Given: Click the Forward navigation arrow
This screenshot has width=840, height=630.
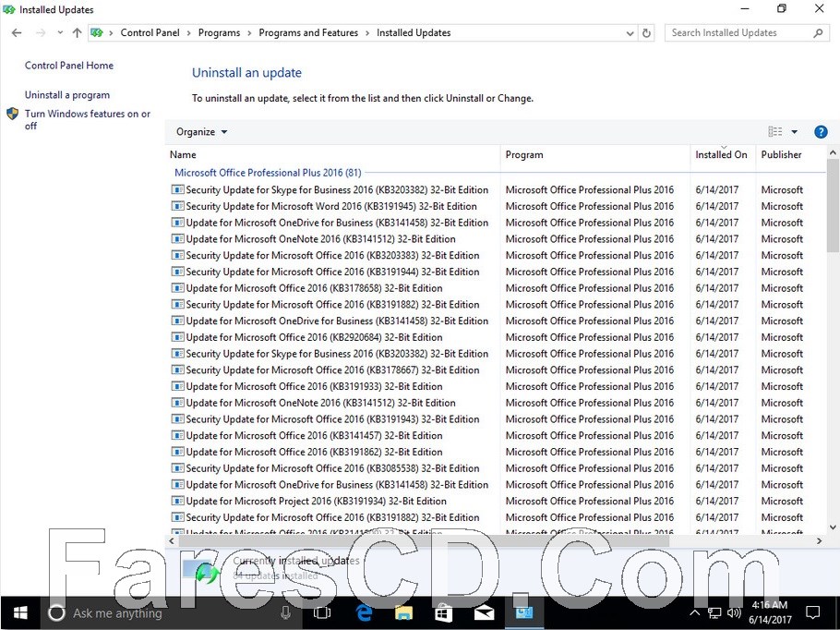Looking at the screenshot, I should 41,32.
